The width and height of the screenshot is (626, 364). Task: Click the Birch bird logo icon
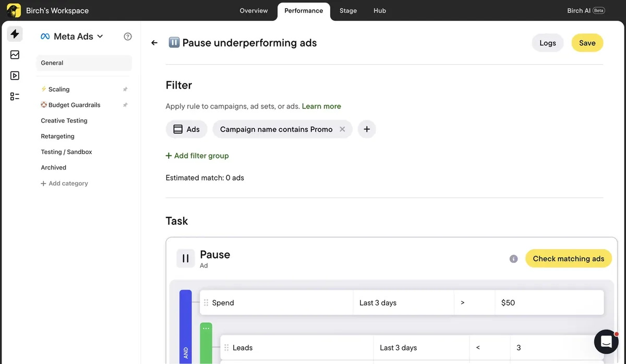pyautogui.click(x=14, y=10)
